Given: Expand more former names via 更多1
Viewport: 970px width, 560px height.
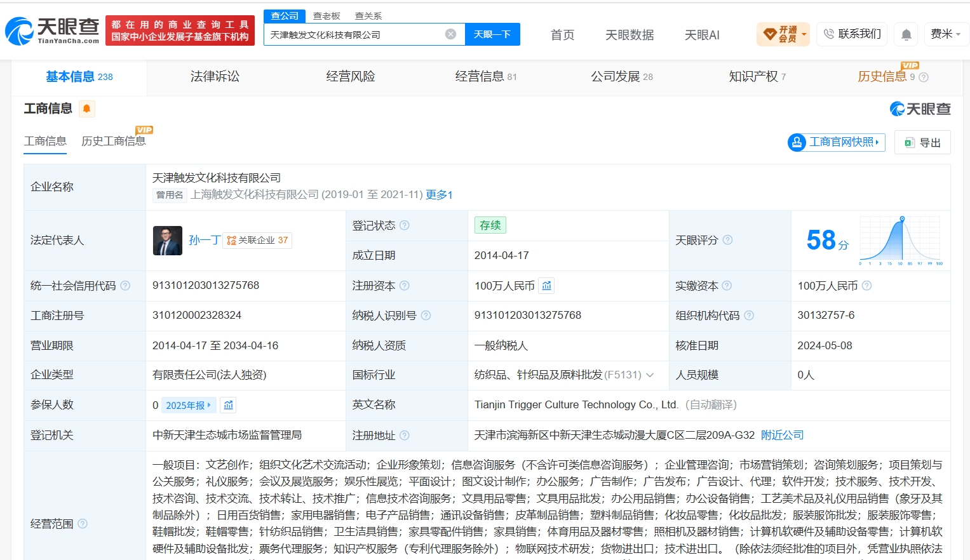Looking at the screenshot, I should pos(439,195).
